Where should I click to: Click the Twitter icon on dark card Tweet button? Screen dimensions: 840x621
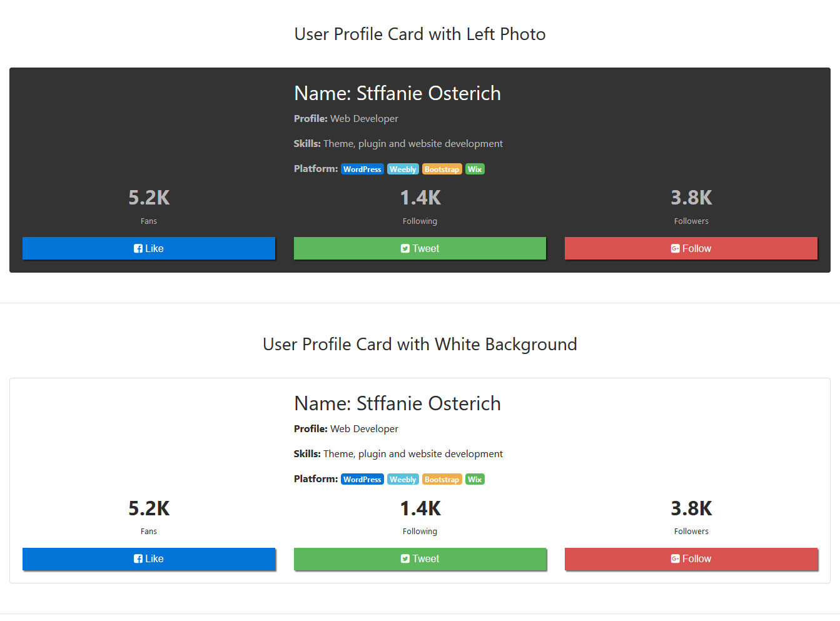[x=405, y=249]
